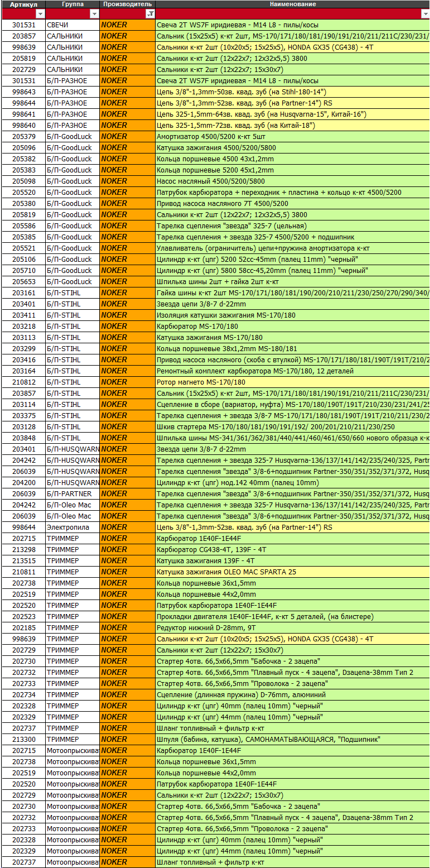Select the СВЕЧИ group cell

coord(73,25)
